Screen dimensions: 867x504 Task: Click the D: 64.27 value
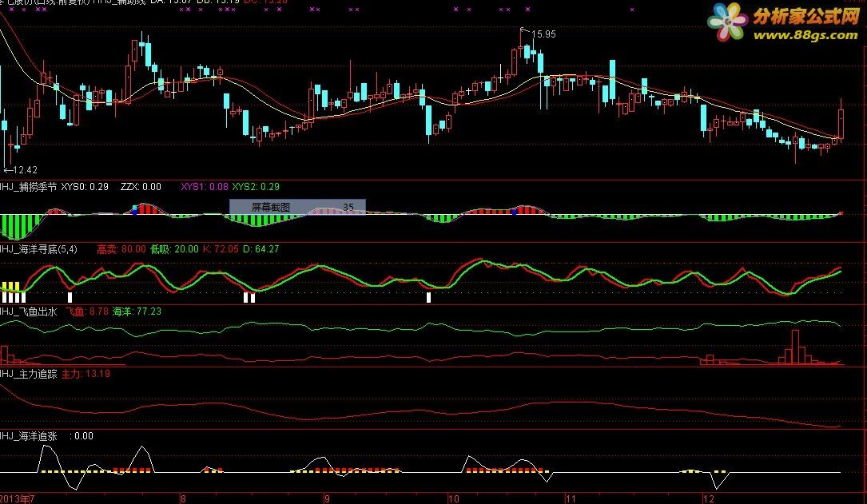261,249
